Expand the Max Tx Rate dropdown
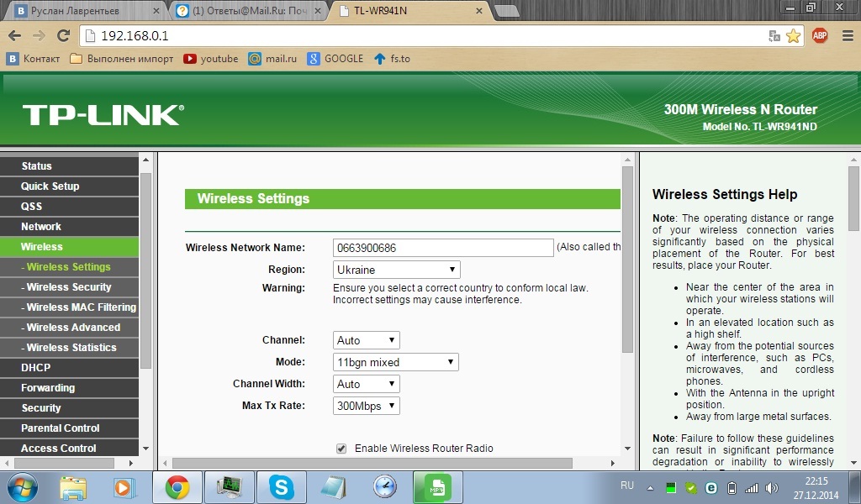Viewport: 861px width, 504px height. click(x=366, y=406)
